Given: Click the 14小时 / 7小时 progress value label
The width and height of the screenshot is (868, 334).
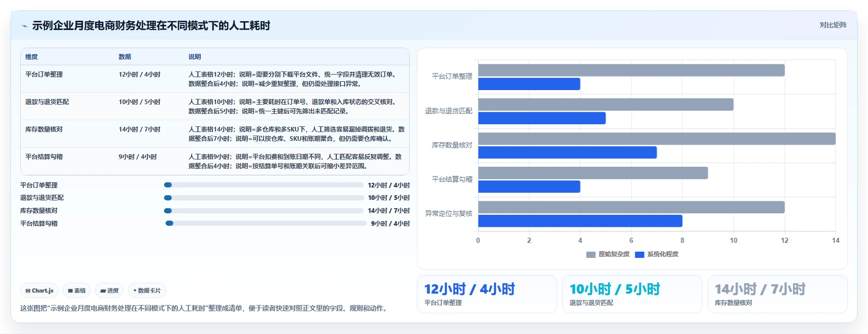Looking at the screenshot, I should click(x=388, y=211).
